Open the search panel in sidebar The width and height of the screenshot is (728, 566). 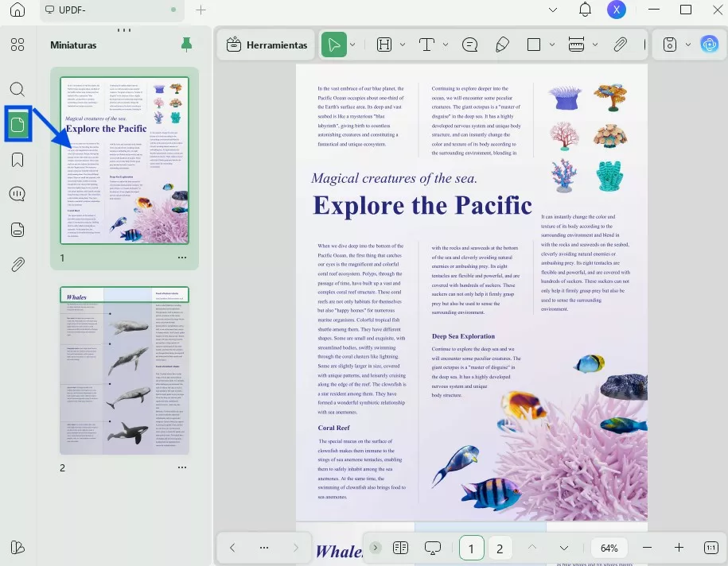pyautogui.click(x=18, y=89)
